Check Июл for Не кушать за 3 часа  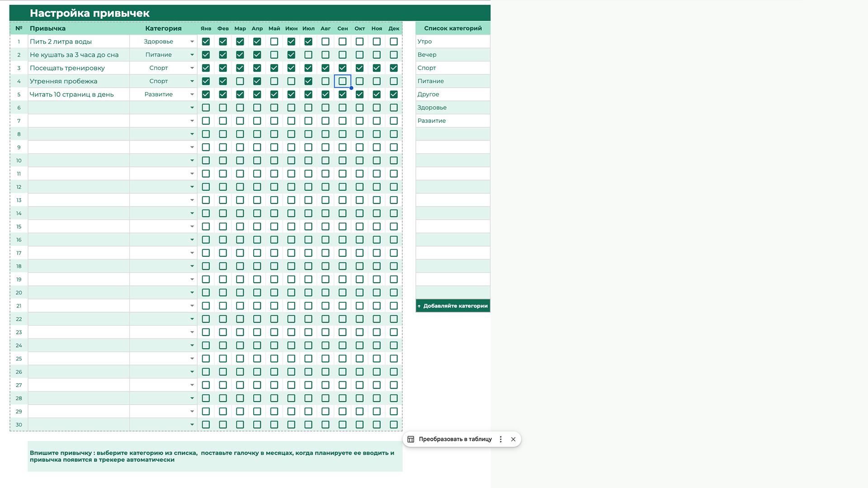[308, 55]
